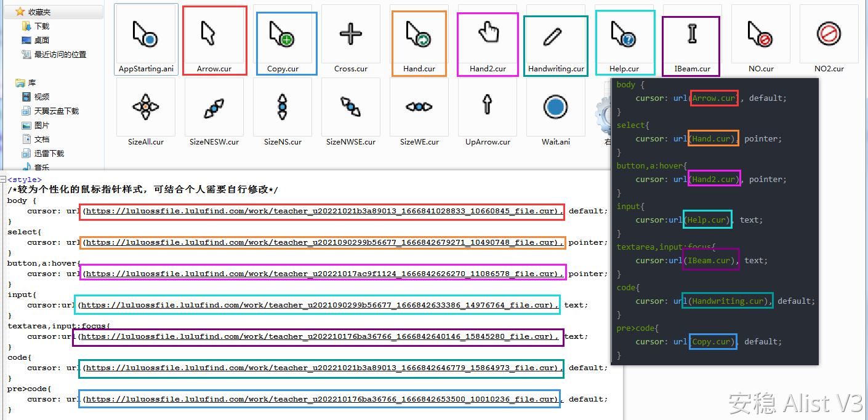
Task: Select 最近访问的位置 in sidebar
Action: tap(60, 54)
